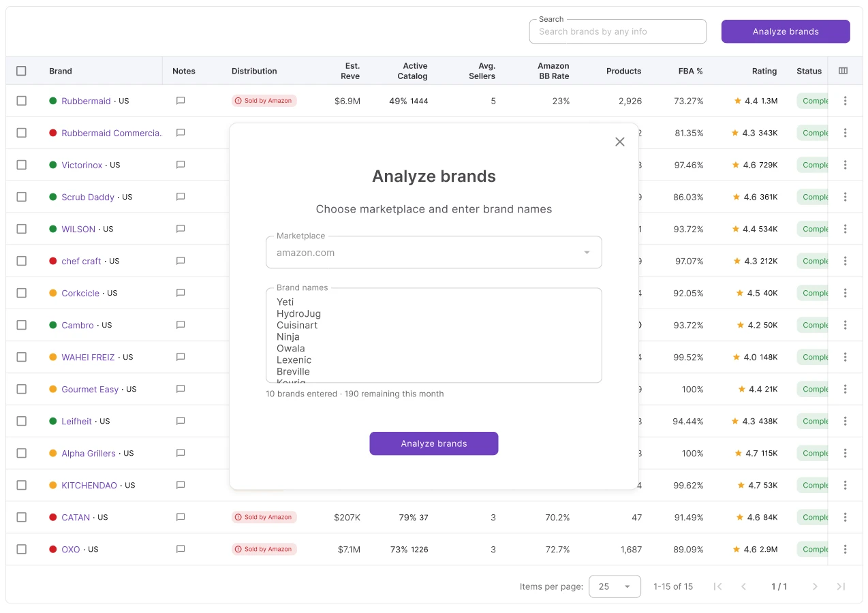Sort by the Active Catalog column header

coord(413,71)
